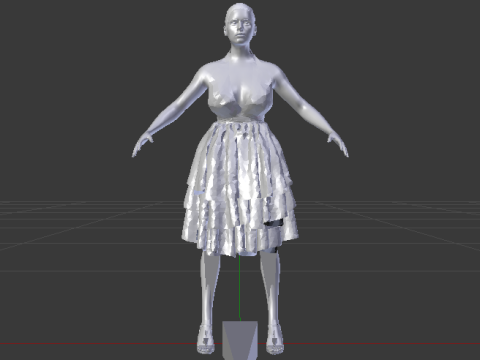Select the gray box object between the feet

tap(240, 340)
